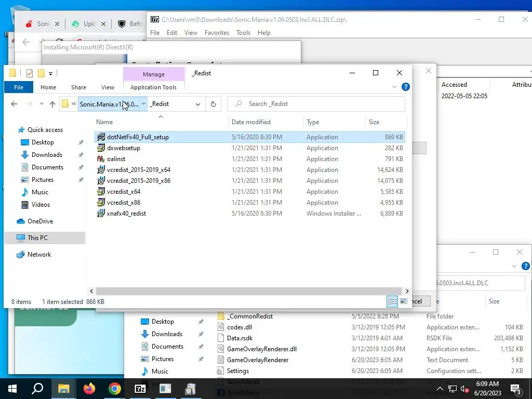
Task: Switch to details view layout icon
Action: (393, 301)
